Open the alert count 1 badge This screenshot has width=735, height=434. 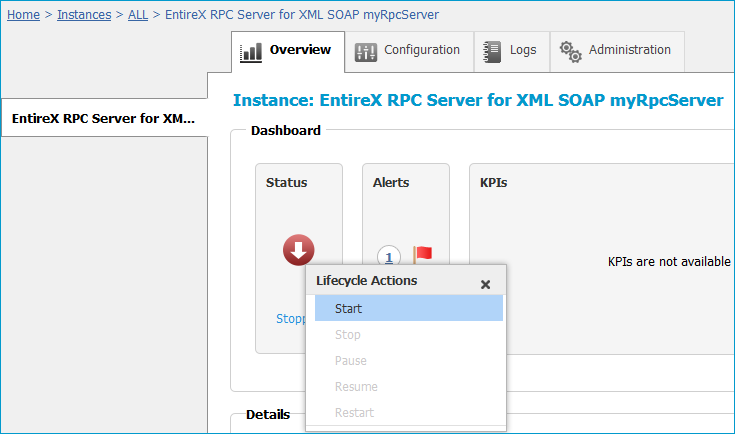pyautogui.click(x=389, y=255)
